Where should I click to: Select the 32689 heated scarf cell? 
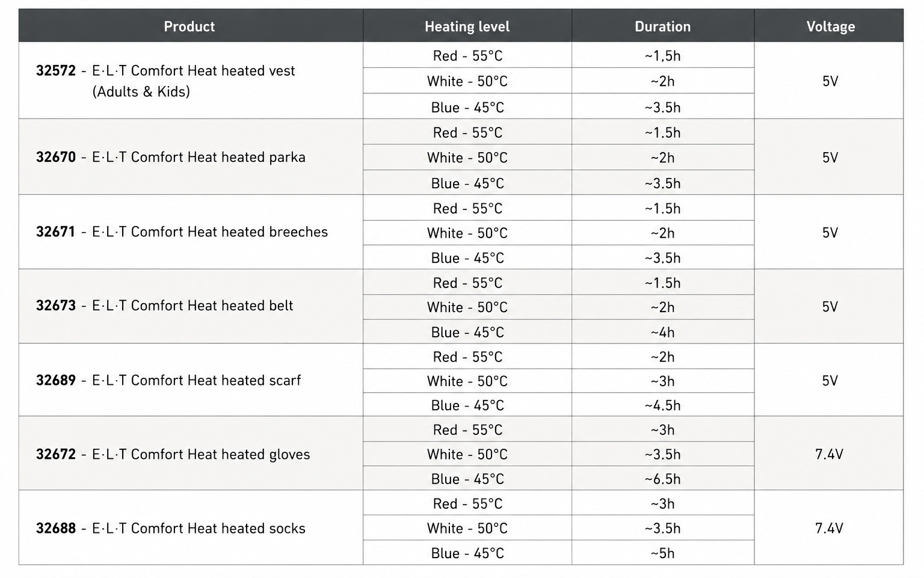pyautogui.click(x=190, y=380)
